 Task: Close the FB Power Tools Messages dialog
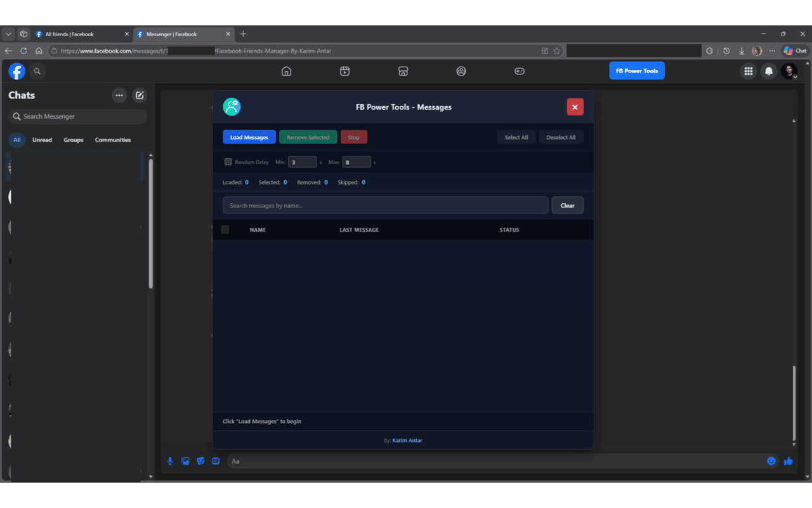[x=575, y=107]
